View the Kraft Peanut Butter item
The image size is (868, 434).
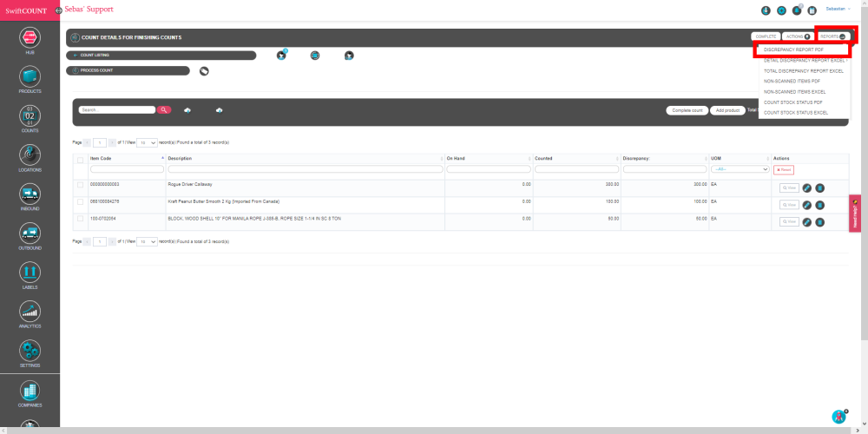[x=789, y=205]
